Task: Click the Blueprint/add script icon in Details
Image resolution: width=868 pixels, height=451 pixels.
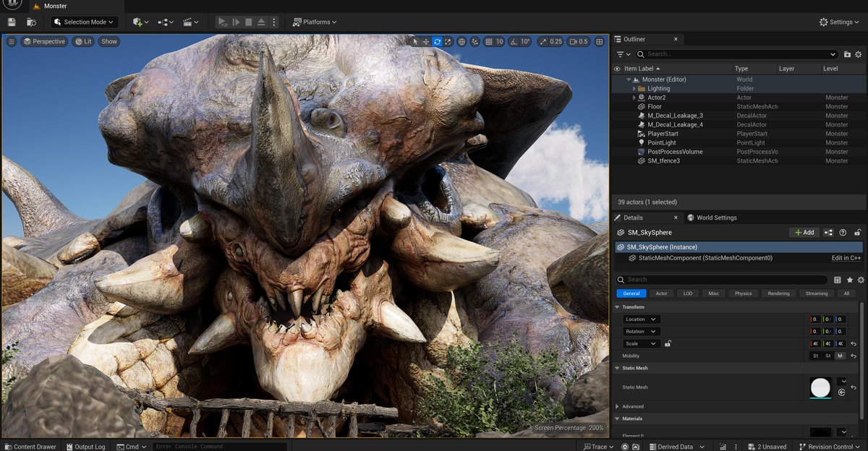Action: (x=829, y=233)
